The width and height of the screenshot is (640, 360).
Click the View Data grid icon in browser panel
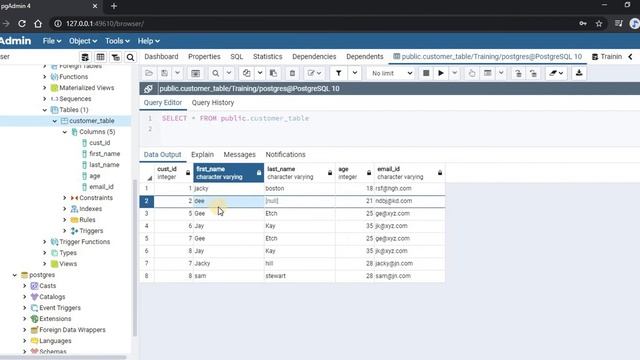[100, 57]
